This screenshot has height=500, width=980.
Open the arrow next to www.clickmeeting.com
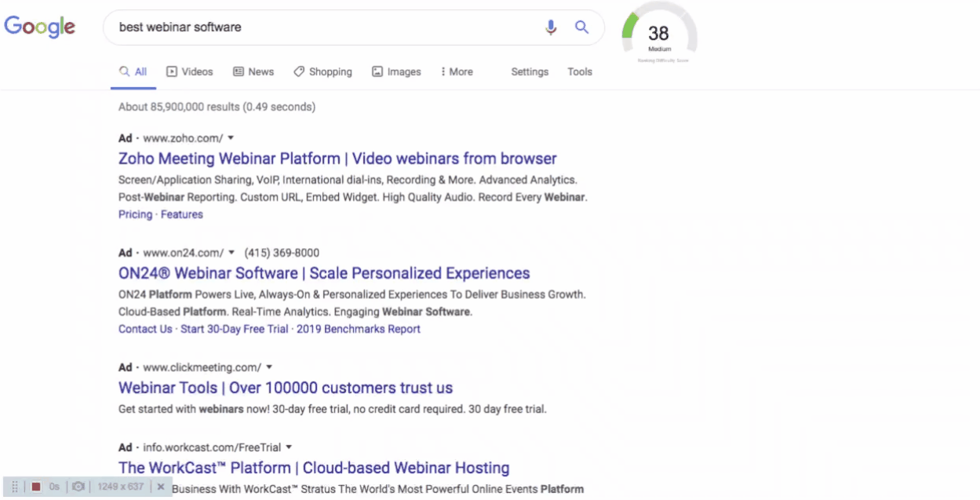pyautogui.click(x=269, y=367)
